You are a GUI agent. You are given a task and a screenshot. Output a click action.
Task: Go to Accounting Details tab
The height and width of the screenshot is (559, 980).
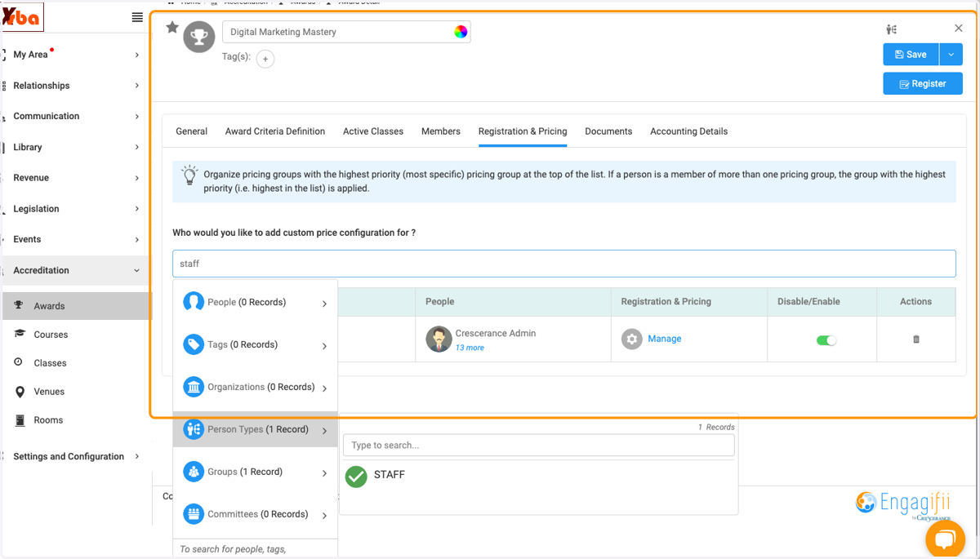tap(688, 131)
